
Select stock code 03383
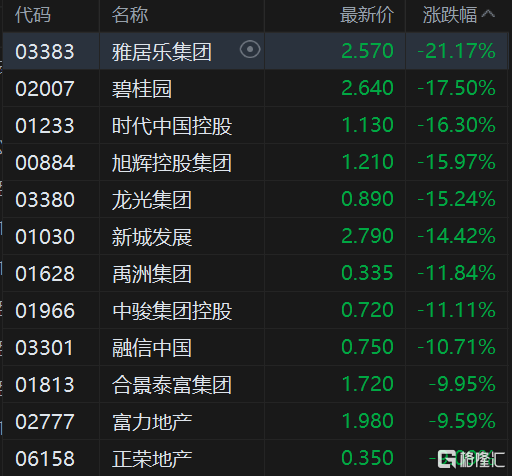coord(45,52)
